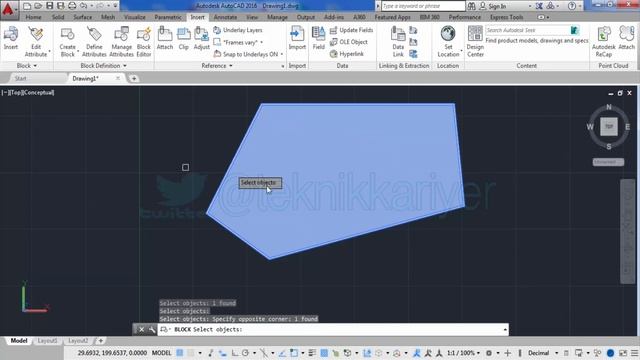Expand the Block panel dropdown
Image resolution: width=640 pixels, height=360 pixels.
(x=27, y=66)
